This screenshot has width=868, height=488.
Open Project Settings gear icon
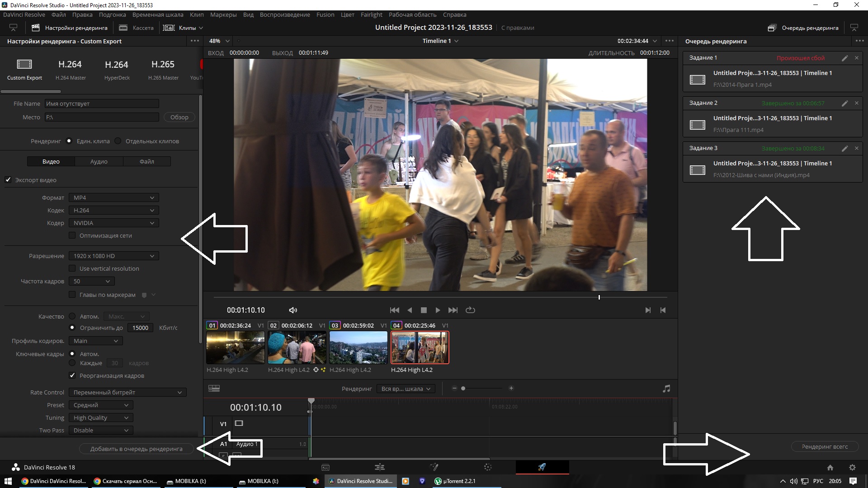pos(852,468)
